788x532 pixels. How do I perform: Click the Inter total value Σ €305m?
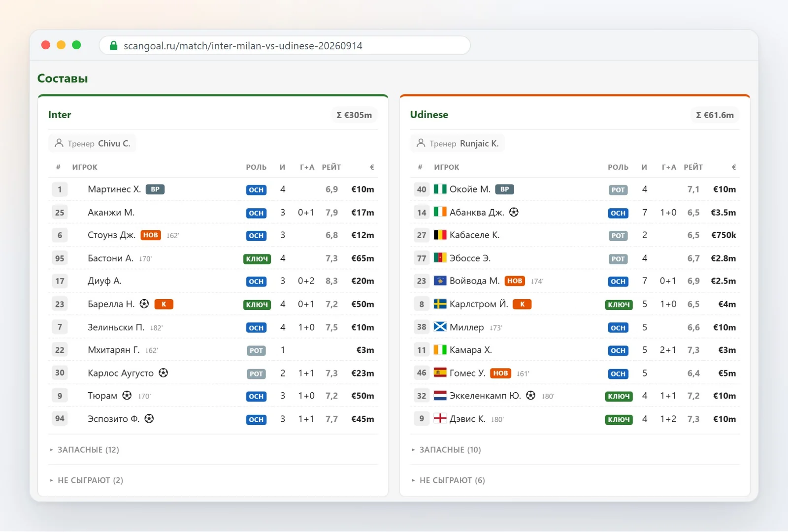354,115
